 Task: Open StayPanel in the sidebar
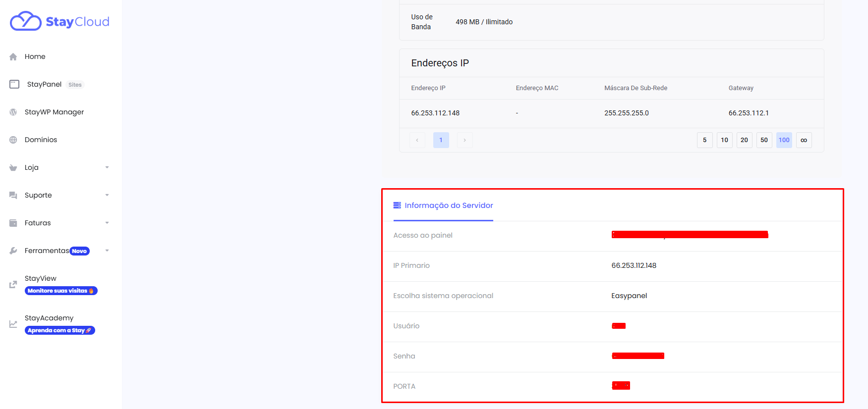(44, 84)
